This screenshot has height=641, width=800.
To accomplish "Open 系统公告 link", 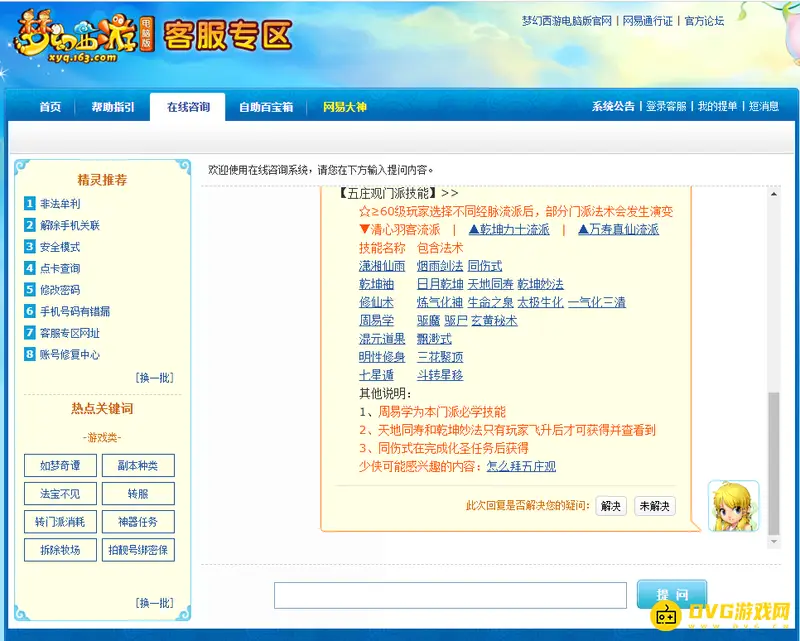I will click(x=613, y=106).
